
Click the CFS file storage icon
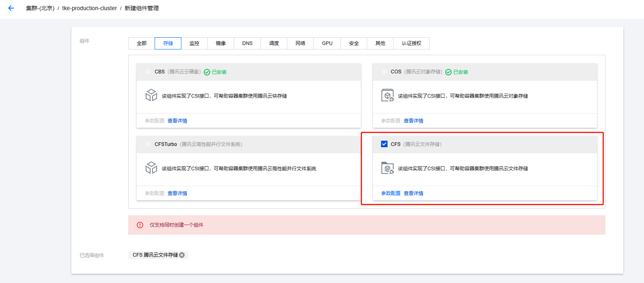coord(388,168)
